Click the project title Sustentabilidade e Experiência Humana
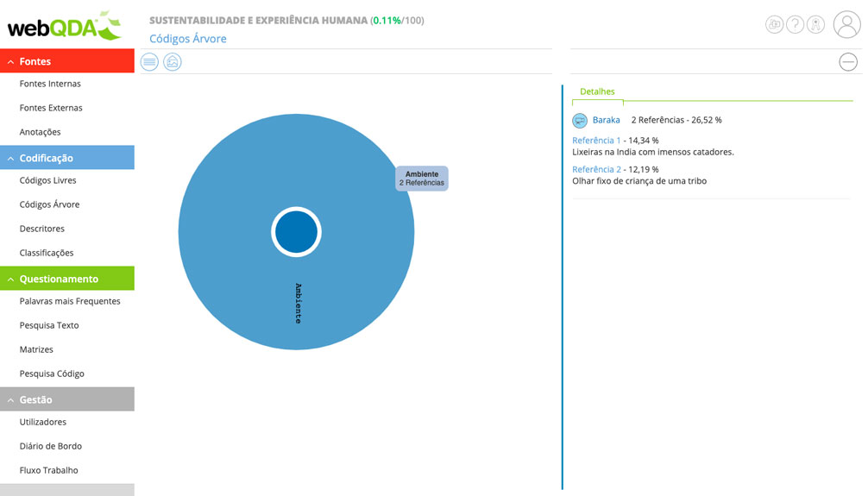Screen dimensions: 868x496 point(258,21)
